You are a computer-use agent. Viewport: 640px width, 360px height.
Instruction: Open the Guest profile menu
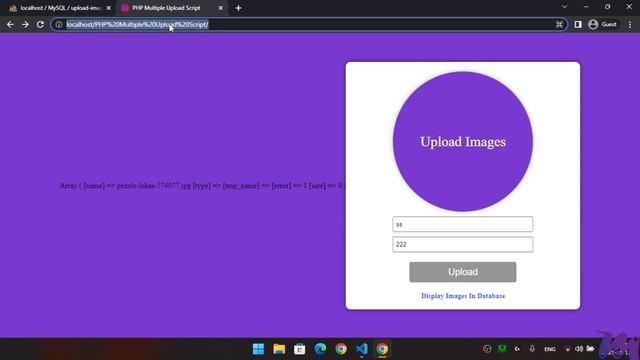pos(603,24)
